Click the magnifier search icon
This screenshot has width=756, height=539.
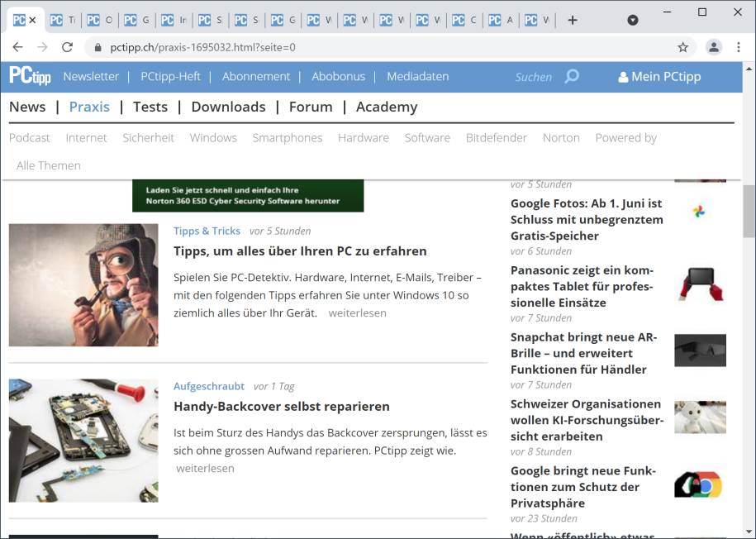click(572, 76)
